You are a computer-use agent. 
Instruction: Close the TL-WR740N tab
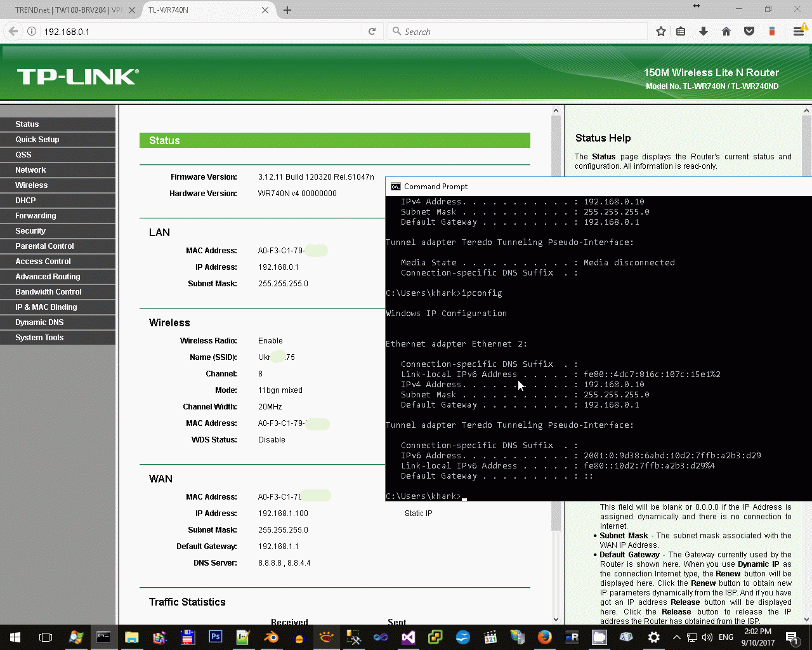265,10
